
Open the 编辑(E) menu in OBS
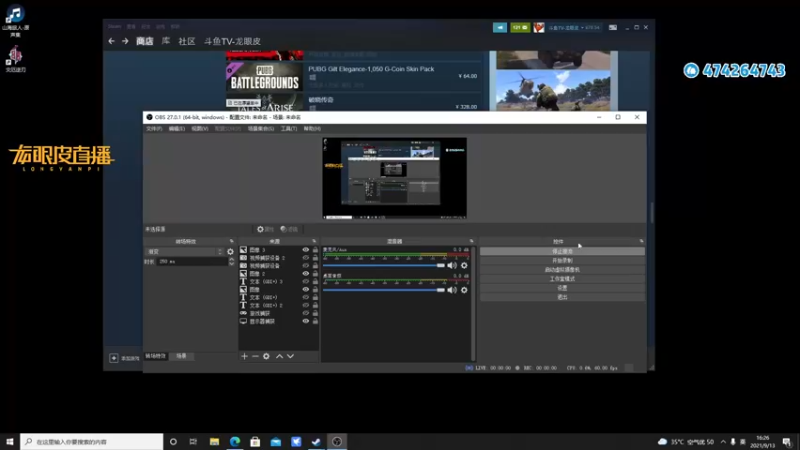pos(177,129)
